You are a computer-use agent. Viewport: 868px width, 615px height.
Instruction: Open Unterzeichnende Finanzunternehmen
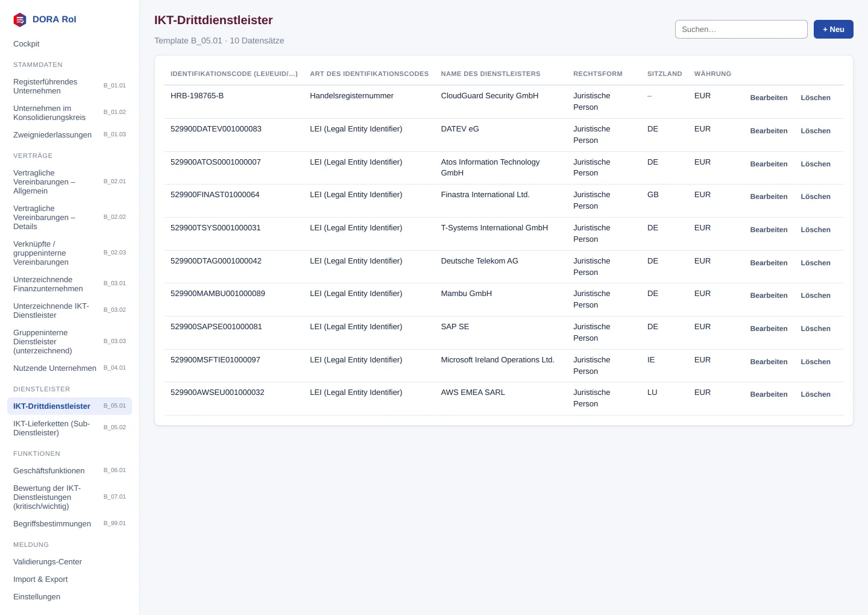click(x=69, y=284)
